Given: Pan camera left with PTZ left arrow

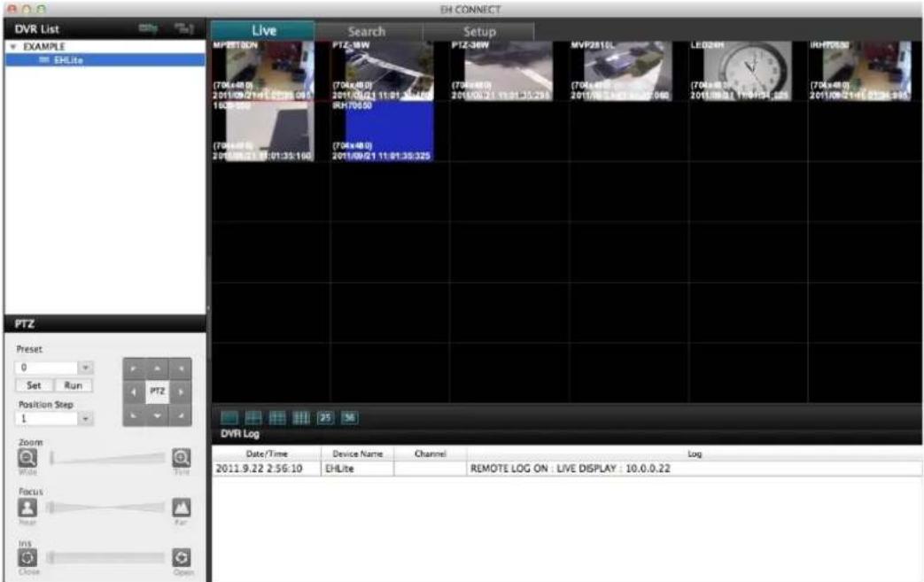Looking at the screenshot, I should pos(134,392).
